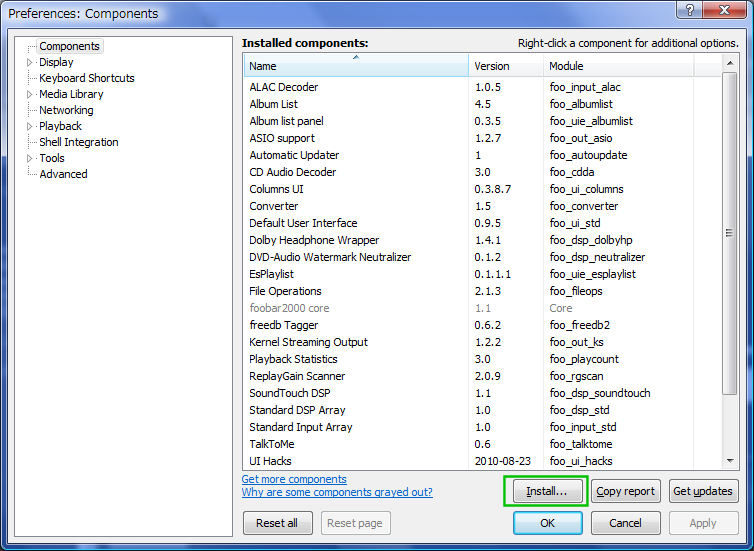This screenshot has width=754, height=551.
Task: Select Kernel Streaming Output component
Action: tap(483, 342)
